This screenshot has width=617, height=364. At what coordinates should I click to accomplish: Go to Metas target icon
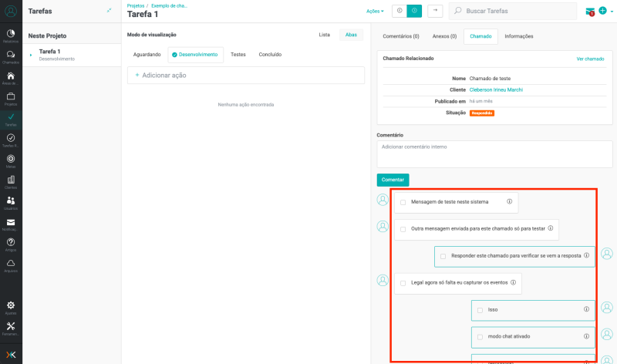coord(11,160)
